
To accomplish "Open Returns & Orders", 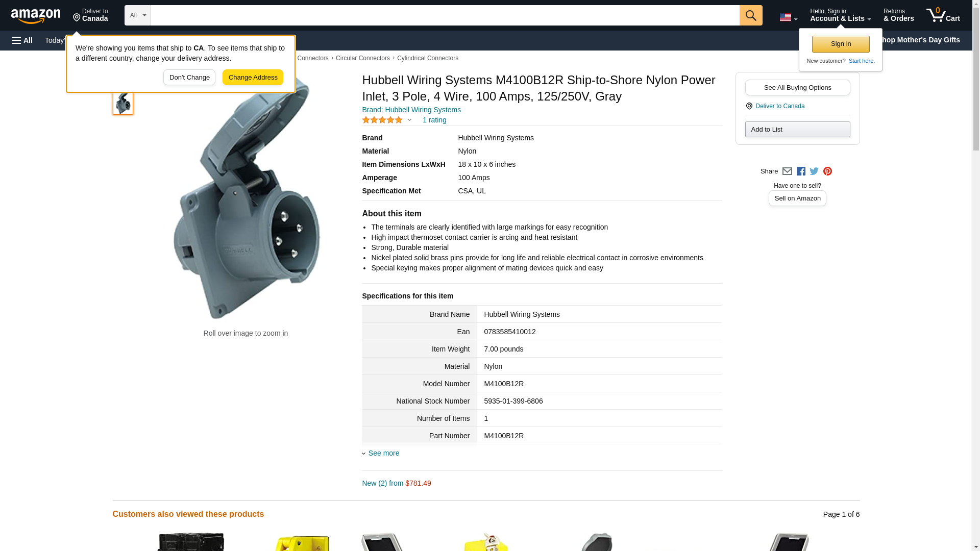I will [x=898, y=15].
